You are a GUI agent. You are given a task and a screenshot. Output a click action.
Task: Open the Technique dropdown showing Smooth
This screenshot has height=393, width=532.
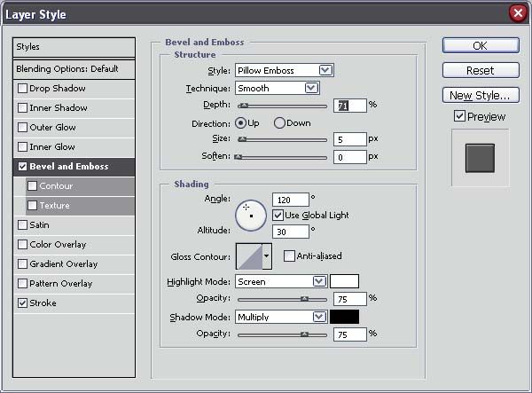pyautogui.click(x=278, y=88)
